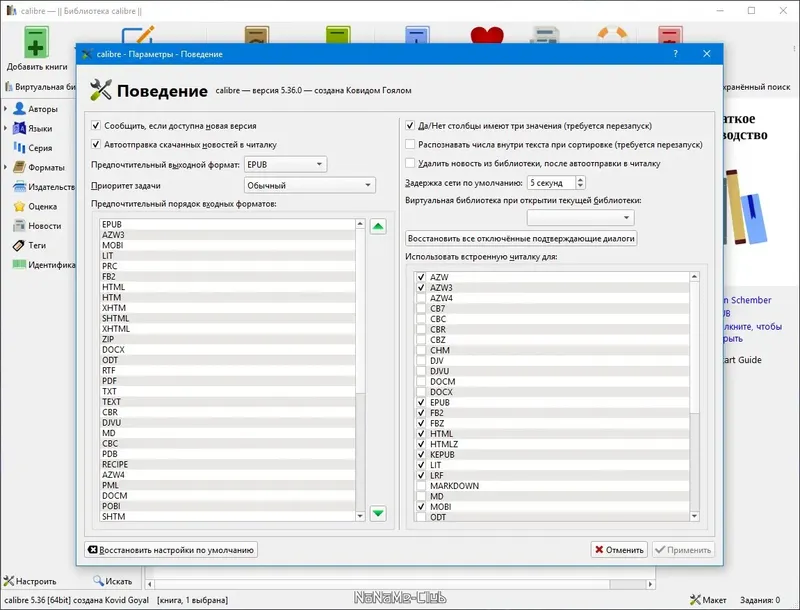Click the Authors icon in Tag browser
Image resolution: width=800 pixels, height=610 pixels.
click(x=19, y=109)
